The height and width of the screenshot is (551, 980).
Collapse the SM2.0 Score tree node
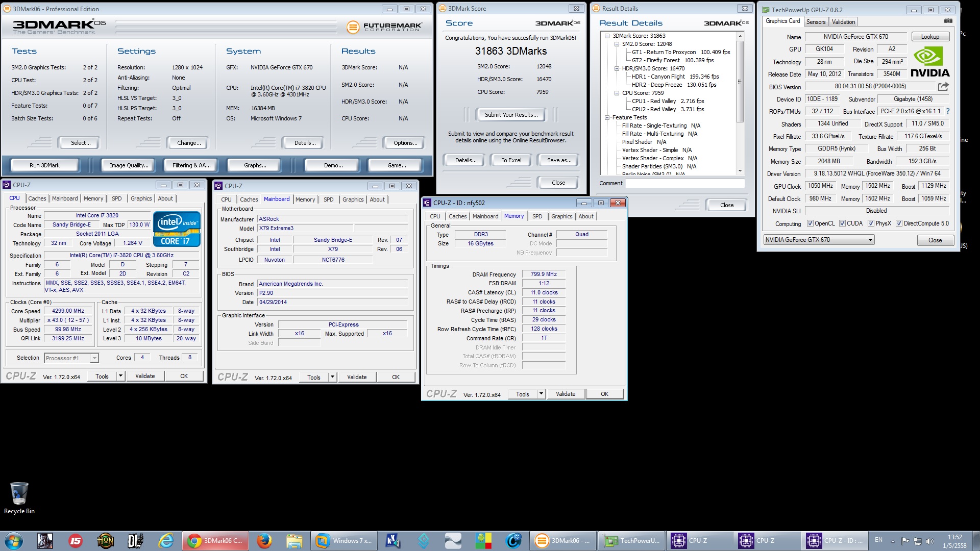pos(617,44)
